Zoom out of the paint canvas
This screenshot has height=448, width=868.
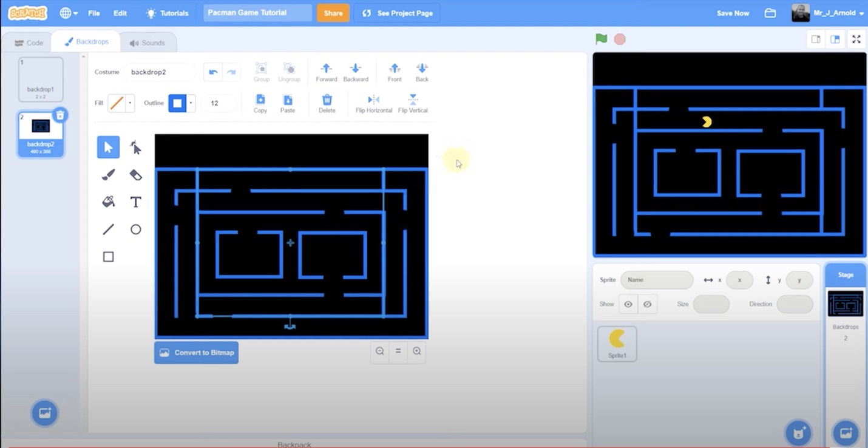[x=380, y=351]
